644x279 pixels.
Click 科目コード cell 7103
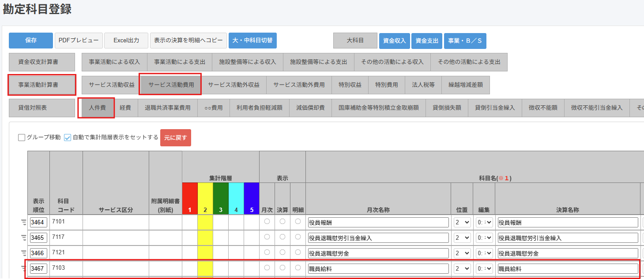(x=66, y=269)
